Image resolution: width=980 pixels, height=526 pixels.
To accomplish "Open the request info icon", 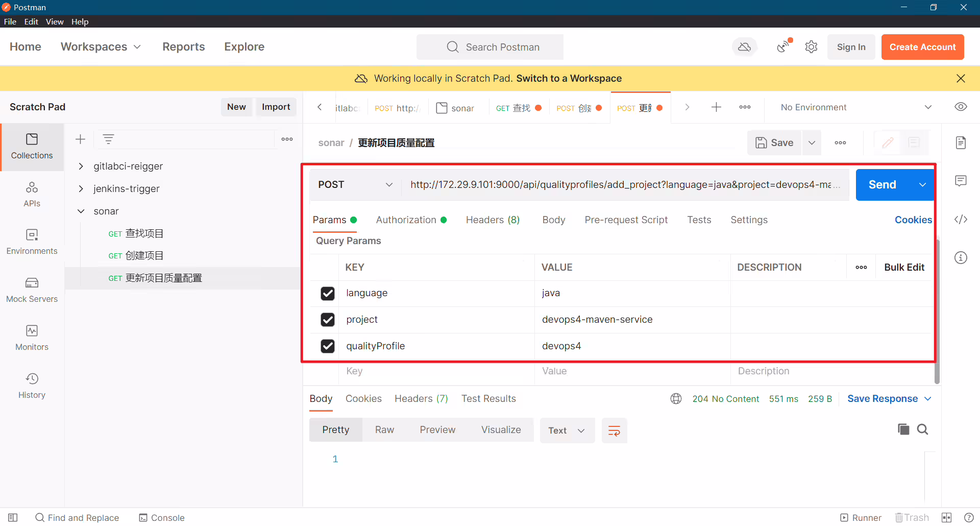I will [961, 257].
